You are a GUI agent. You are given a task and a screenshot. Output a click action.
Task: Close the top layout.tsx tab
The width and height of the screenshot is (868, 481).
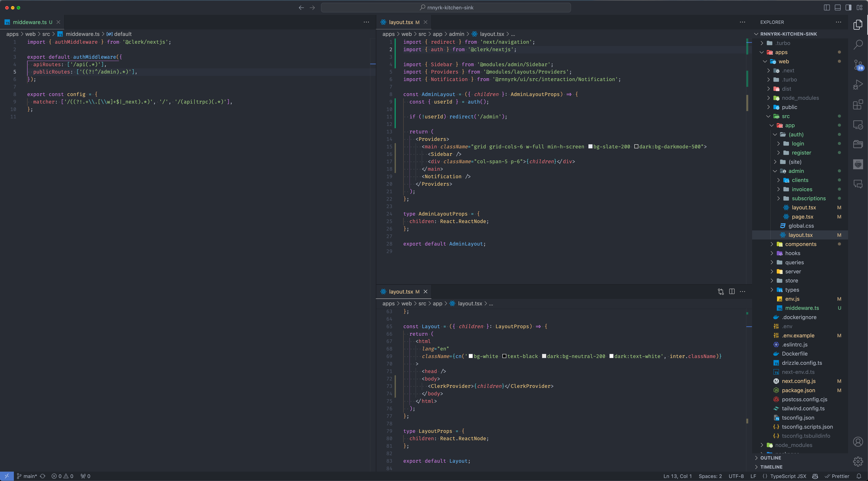click(426, 22)
